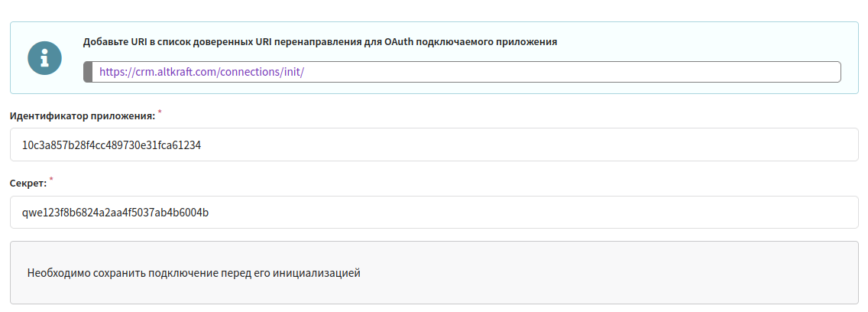This screenshot has width=868, height=312.
Task: Click empty area of the gray notice box
Action: pyautogui.click(x=611, y=272)
